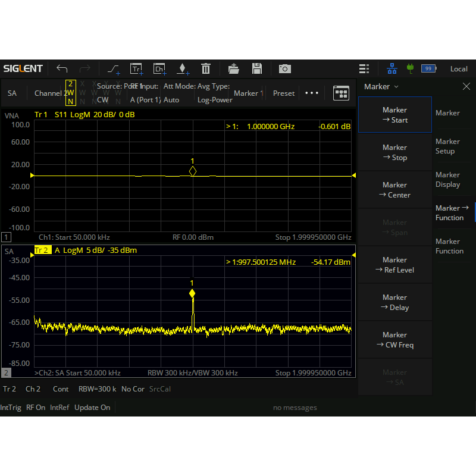476x476 pixels.
Task: Click the add channel icon
Action: pyautogui.click(x=159, y=68)
